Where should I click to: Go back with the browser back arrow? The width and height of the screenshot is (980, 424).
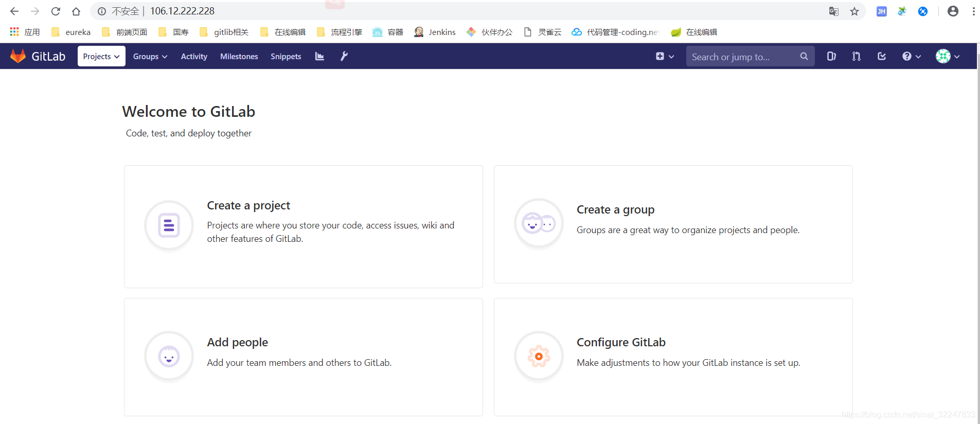(x=14, y=11)
